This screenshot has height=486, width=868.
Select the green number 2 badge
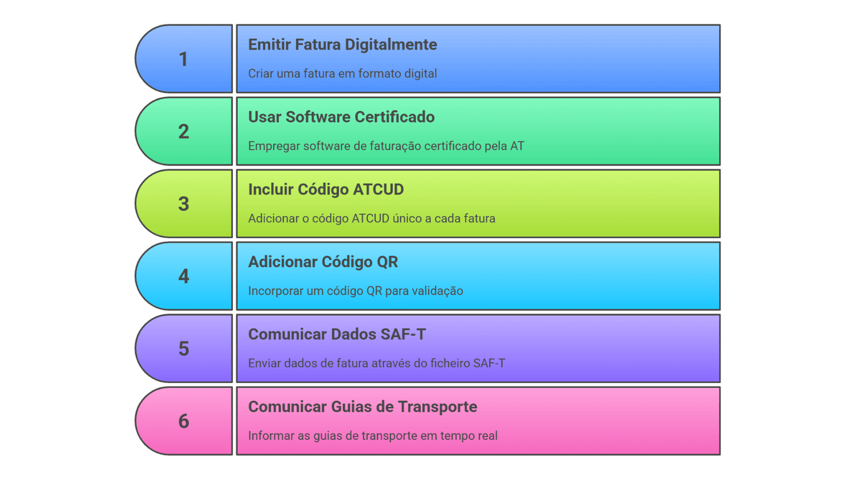pyautogui.click(x=184, y=131)
